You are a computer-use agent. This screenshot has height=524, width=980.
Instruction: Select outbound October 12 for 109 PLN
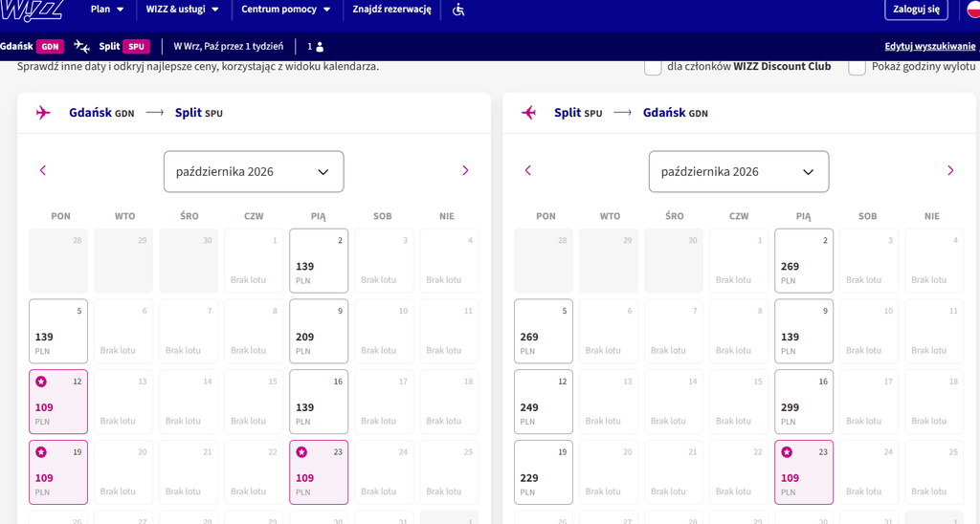tap(58, 402)
